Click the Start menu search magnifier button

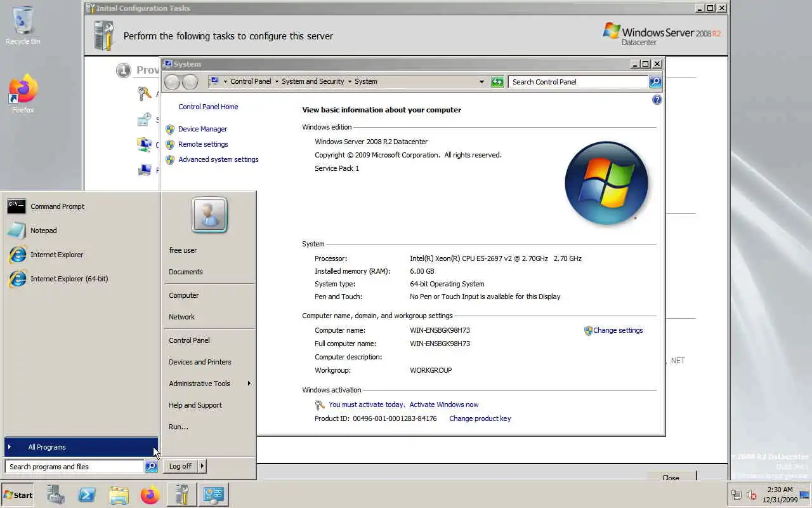(151, 467)
